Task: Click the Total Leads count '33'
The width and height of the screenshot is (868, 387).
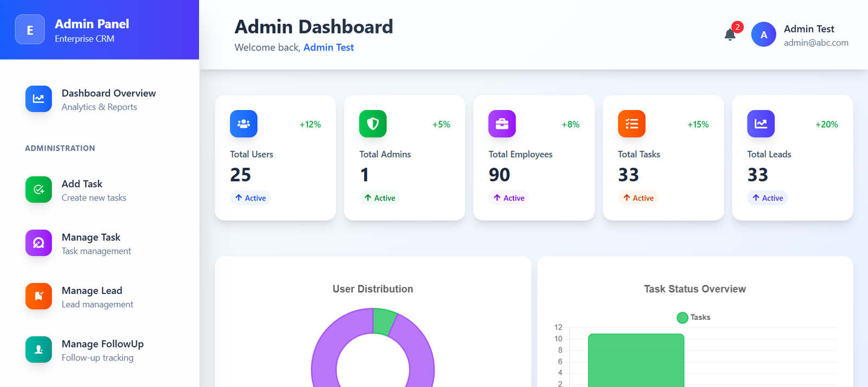Action: click(x=757, y=175)
